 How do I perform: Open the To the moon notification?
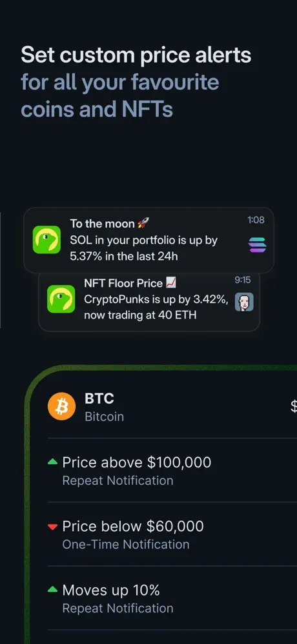[149, 240]
